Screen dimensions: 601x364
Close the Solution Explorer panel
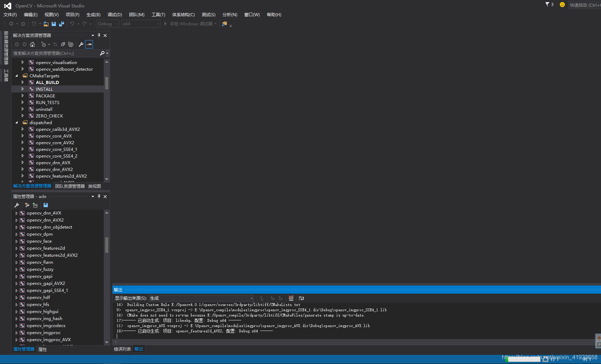pyautogui.click(x=105, y=35)
